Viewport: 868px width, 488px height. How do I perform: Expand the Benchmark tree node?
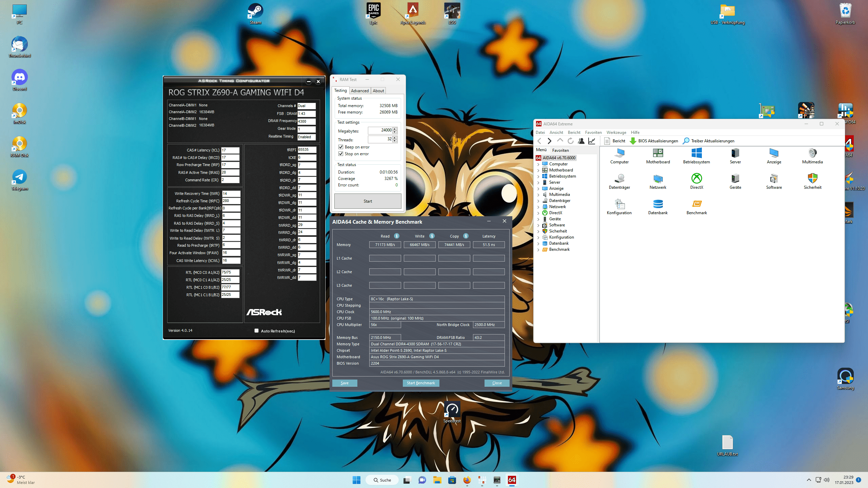[x=538, y=250]
